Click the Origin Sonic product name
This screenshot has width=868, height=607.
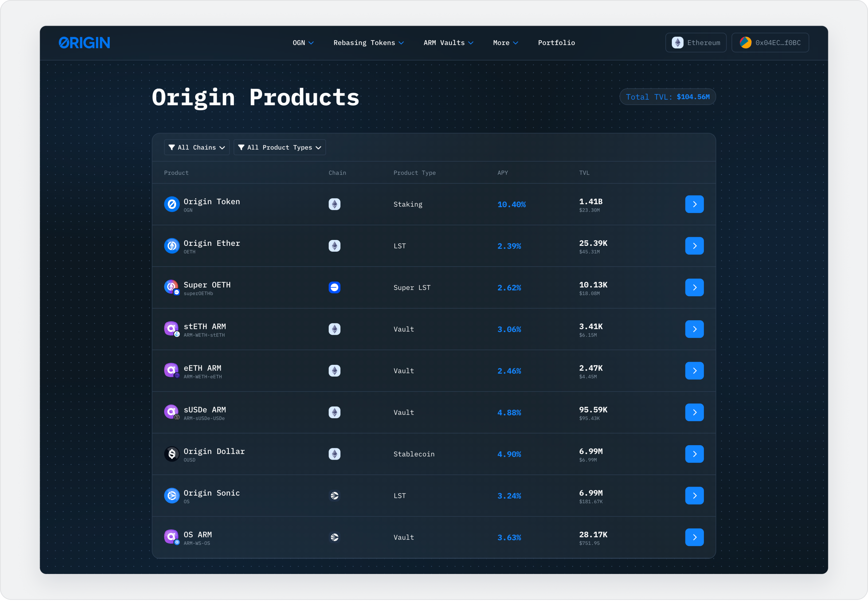[212, 493]
